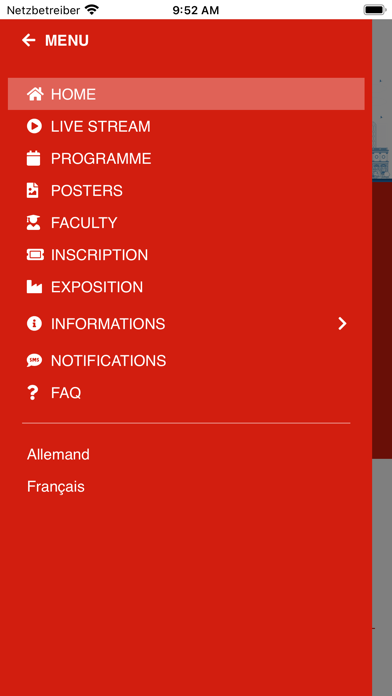392x696 pixels.
Task: Open the EXPOSITION menu entry
Action: [x=186, y=287]
